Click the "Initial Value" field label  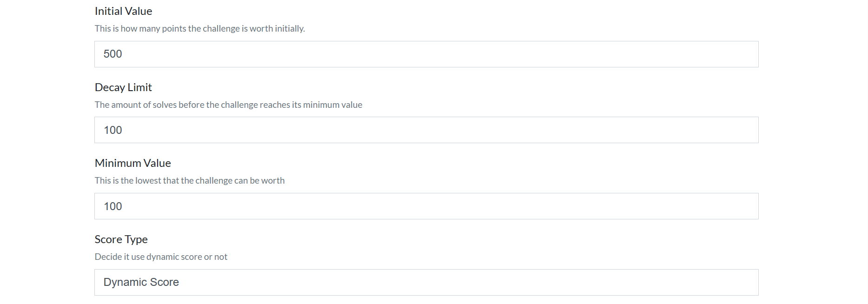(x=123, y=11)
